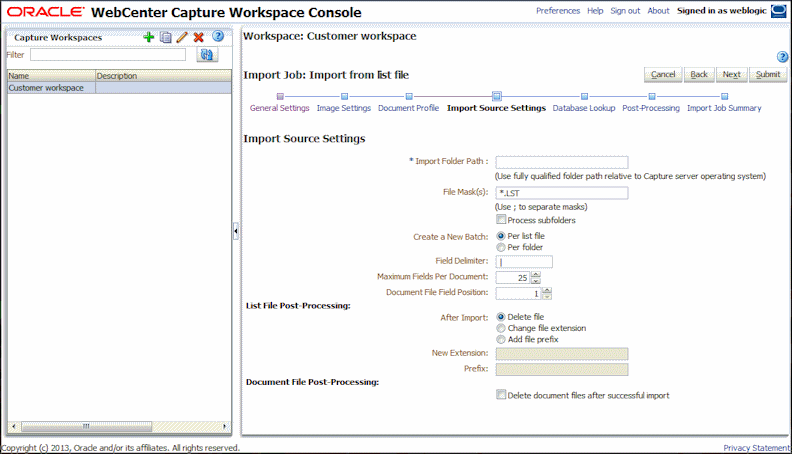Edit the workspace with pencil icon
This screenshot has width=792, height=454.
pos(182,37)
